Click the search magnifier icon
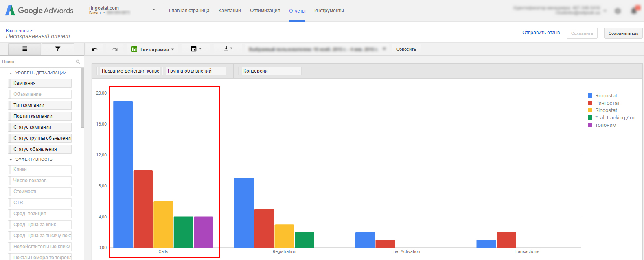The height and width of the screenshot is (260, 644). (78, 62)
